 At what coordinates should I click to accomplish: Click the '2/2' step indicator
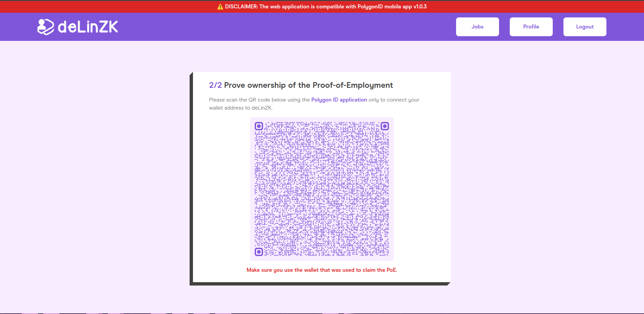[215, 85]
